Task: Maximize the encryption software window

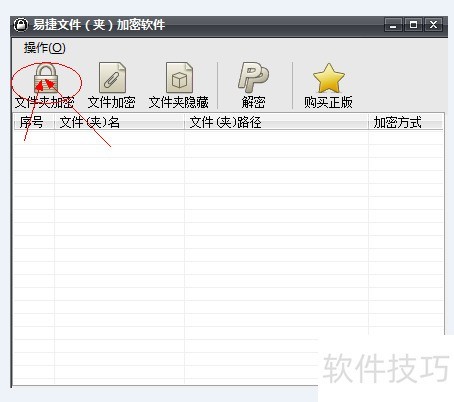Action: click(x=413, y=25)
